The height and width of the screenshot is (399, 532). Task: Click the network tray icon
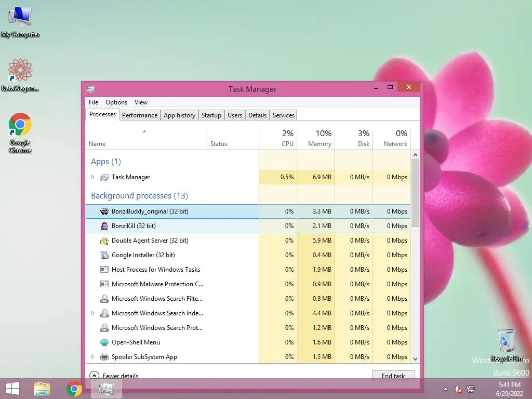tap(471, 389)
